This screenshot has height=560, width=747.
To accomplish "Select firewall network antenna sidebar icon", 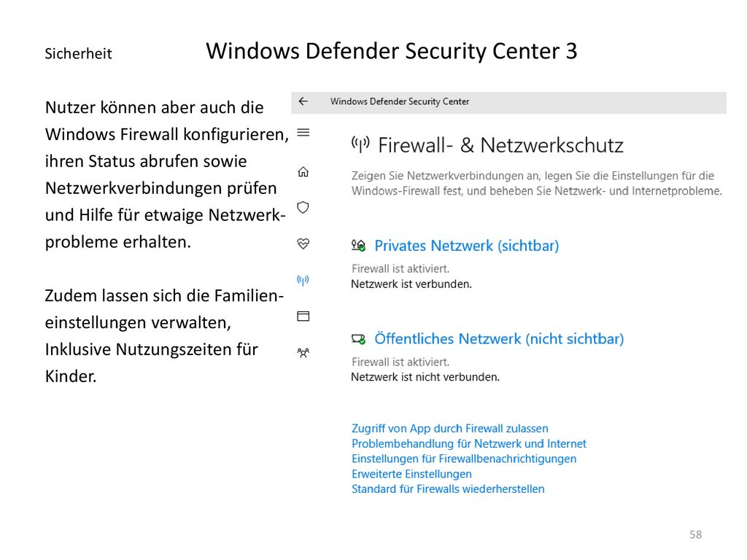I will [x=303, y=280].
